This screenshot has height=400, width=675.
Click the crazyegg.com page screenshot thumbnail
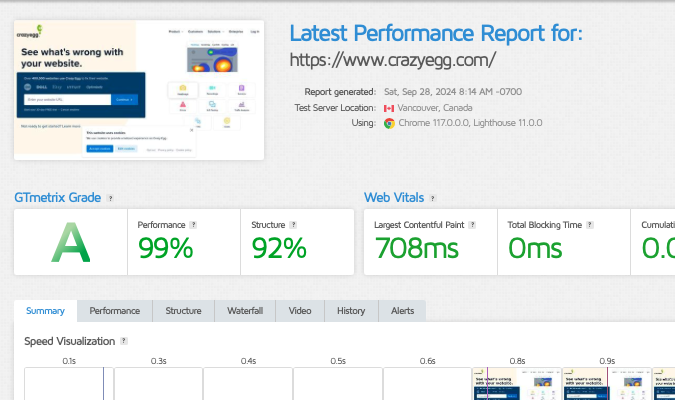(x=139, y=90)
